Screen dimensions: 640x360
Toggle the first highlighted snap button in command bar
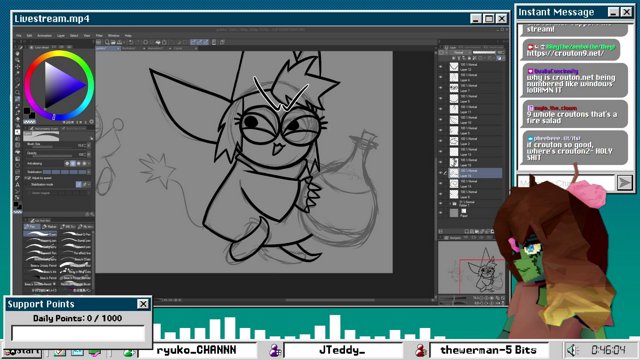click(x=193, y=42)
